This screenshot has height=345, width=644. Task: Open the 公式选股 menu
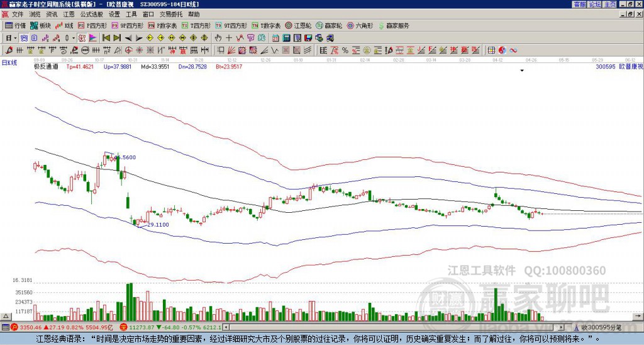pyautogui.click(x=92, y=14)
